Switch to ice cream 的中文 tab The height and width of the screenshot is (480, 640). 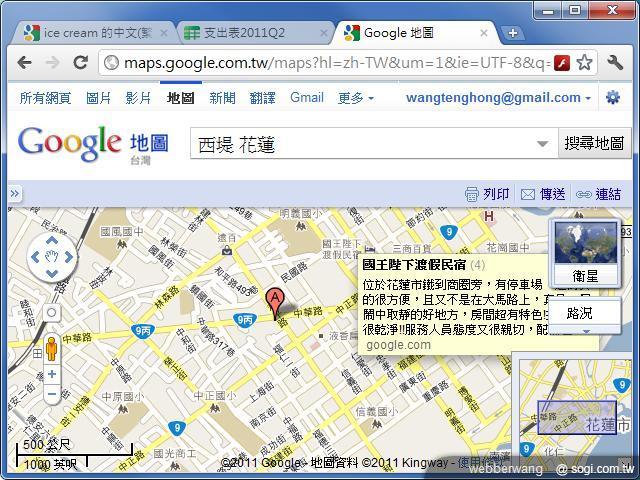tap(94, 33)
